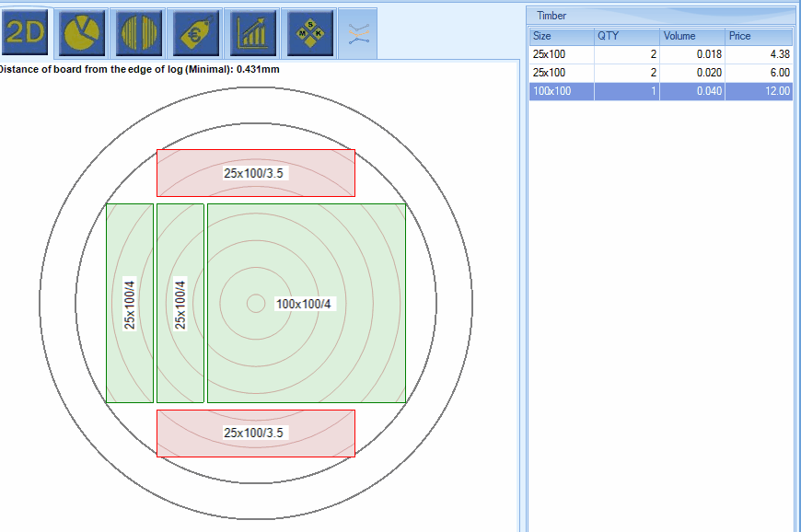Open the MSK diamond icon tab
Image resolution: width=801 pixels, height=532 pixels.
point(310,33)
